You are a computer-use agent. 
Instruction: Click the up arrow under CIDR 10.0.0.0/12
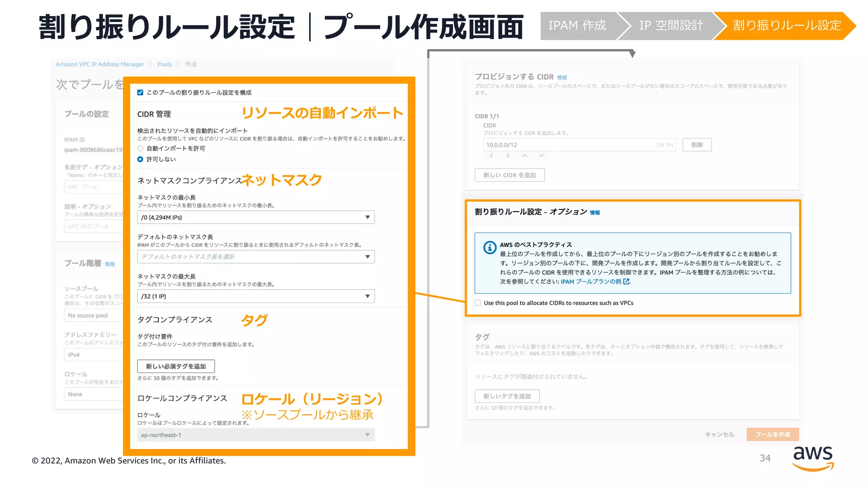point(525,156)
